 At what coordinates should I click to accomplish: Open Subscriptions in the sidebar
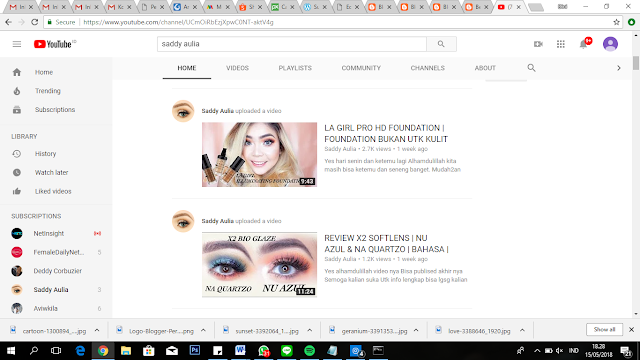[x=56, y=110]
